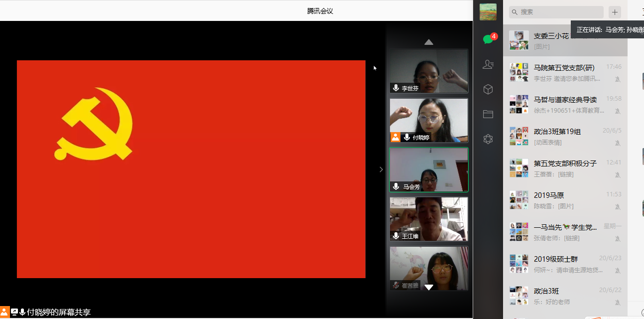Screen dimensions: 644x319
Task: Click the muted bell on 马哲与道家经典导读 chat
Action: point(618,111)
